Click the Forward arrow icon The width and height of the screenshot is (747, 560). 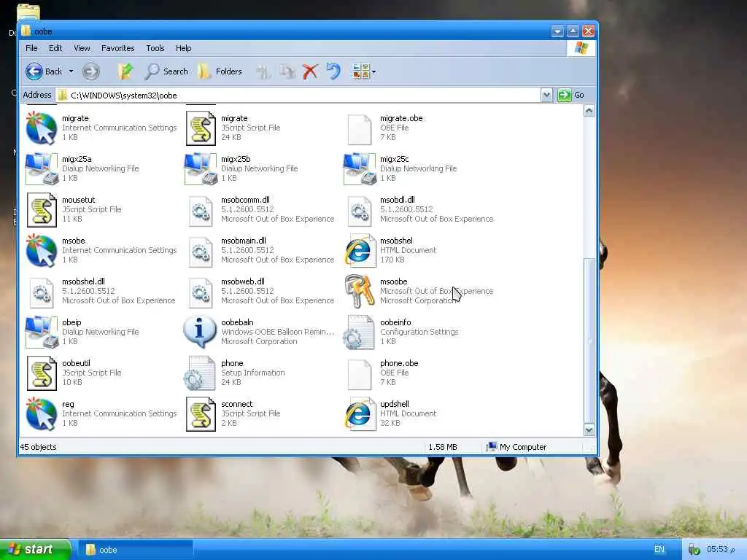(x=90, y=71)
